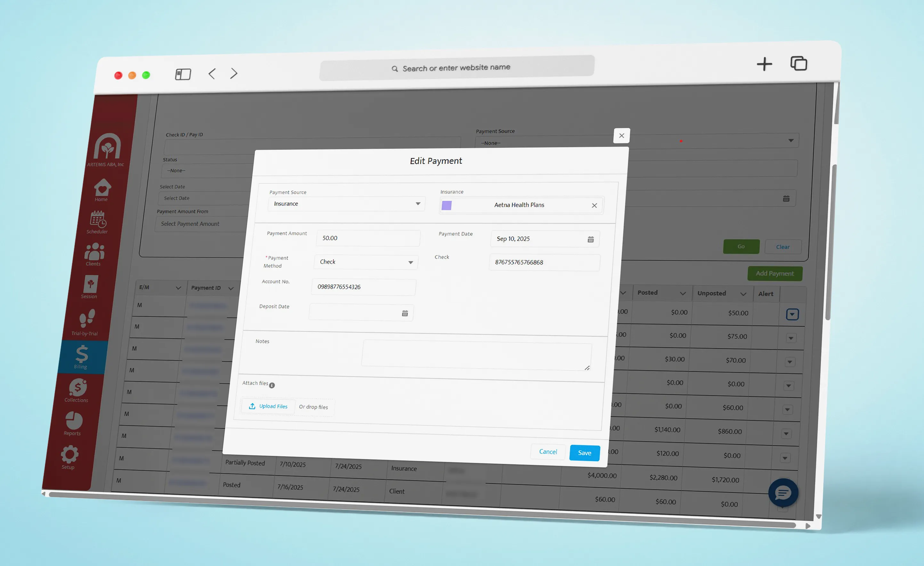This screenshot has height=566, width=924.
Task: Open the Home sidebar section
Action: 102,190
